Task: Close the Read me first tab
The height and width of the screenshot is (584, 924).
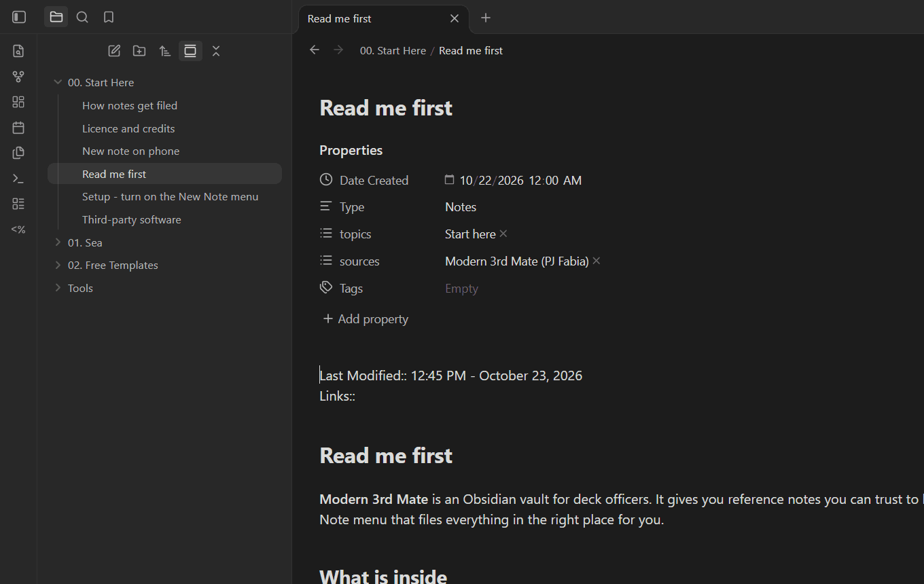Action: click(x=455, y=19)
